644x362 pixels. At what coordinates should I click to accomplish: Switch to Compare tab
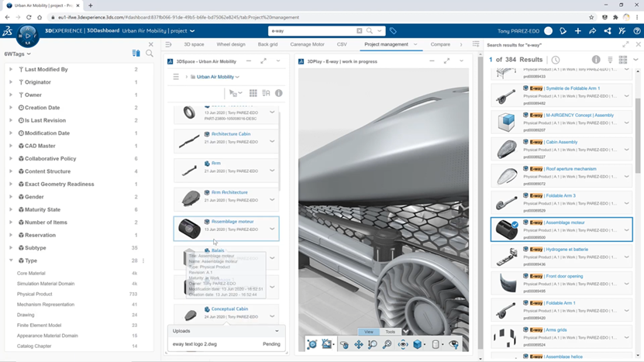[x=440, y=44]
